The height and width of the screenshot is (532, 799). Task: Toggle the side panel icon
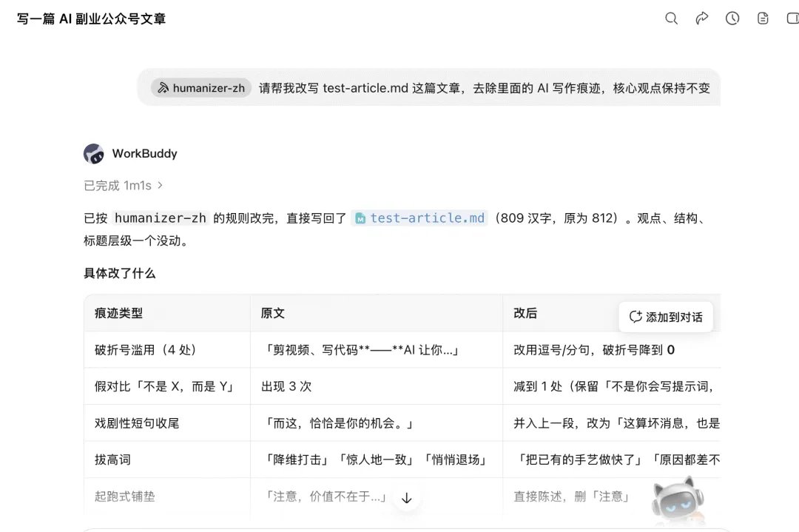[x=792, y=18]
